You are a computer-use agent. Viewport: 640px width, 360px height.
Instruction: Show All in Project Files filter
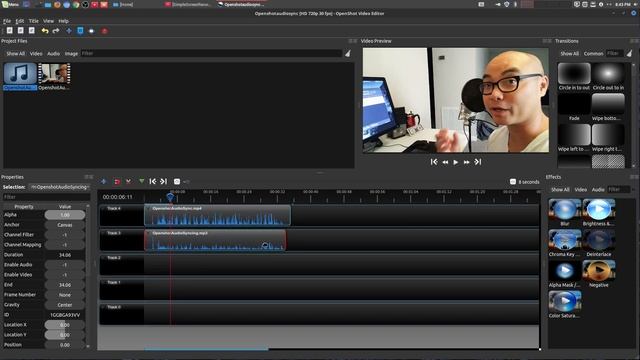15,53
